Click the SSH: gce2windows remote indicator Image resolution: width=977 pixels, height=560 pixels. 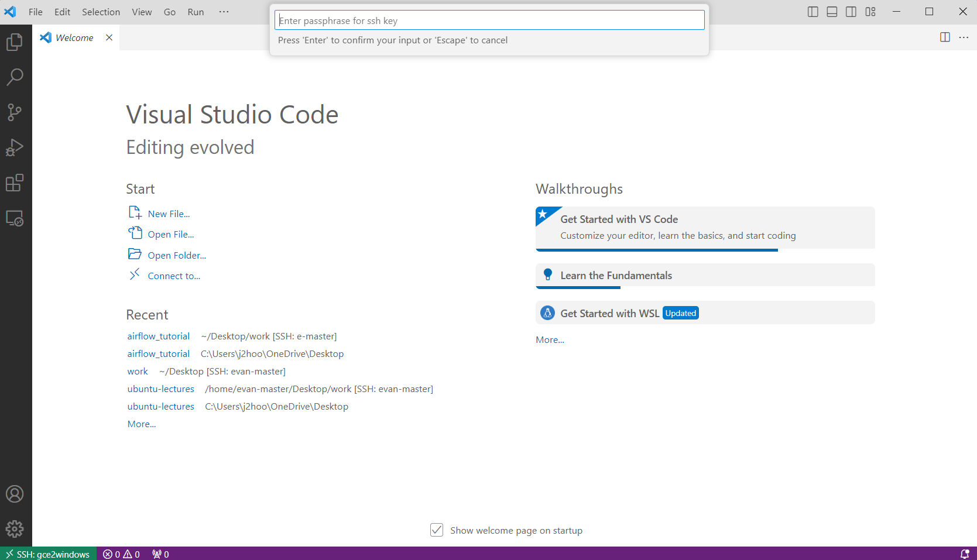pyautogui.click(x=48, y=554)
